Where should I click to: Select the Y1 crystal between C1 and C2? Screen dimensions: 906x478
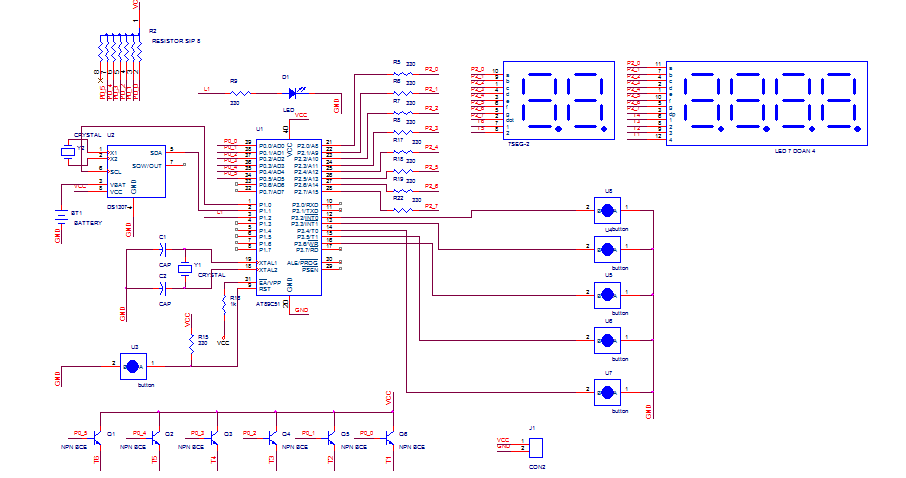click(185, 269)
